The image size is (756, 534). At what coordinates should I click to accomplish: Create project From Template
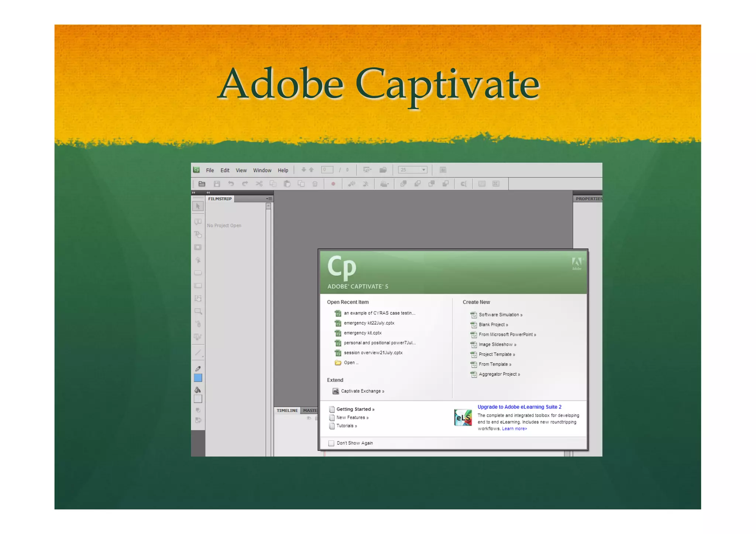(491, 365)
